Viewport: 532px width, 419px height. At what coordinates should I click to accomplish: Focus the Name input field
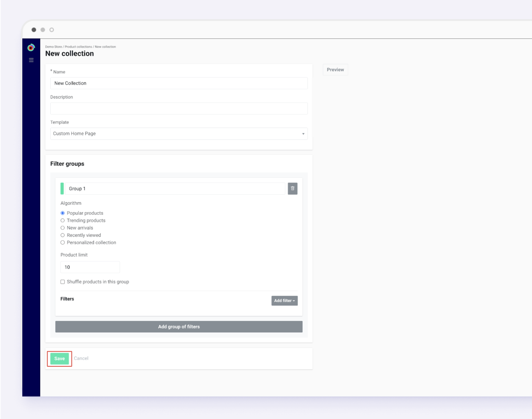[x=179, y=83]
